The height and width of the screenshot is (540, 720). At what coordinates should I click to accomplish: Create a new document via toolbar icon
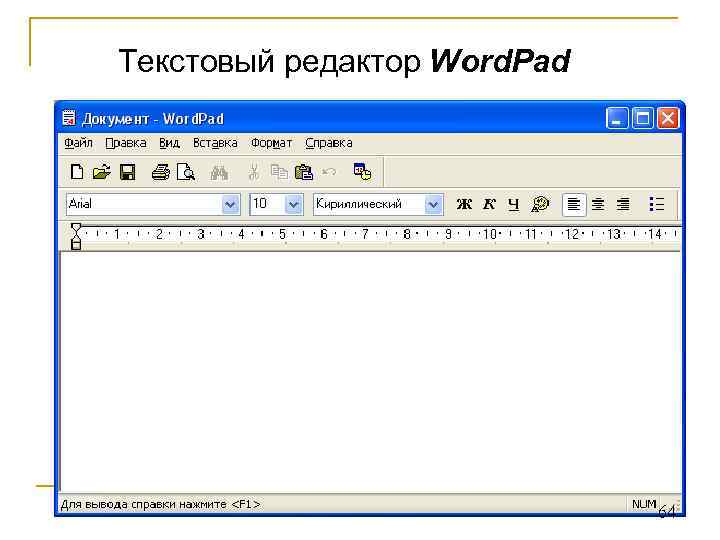point(77,172)
